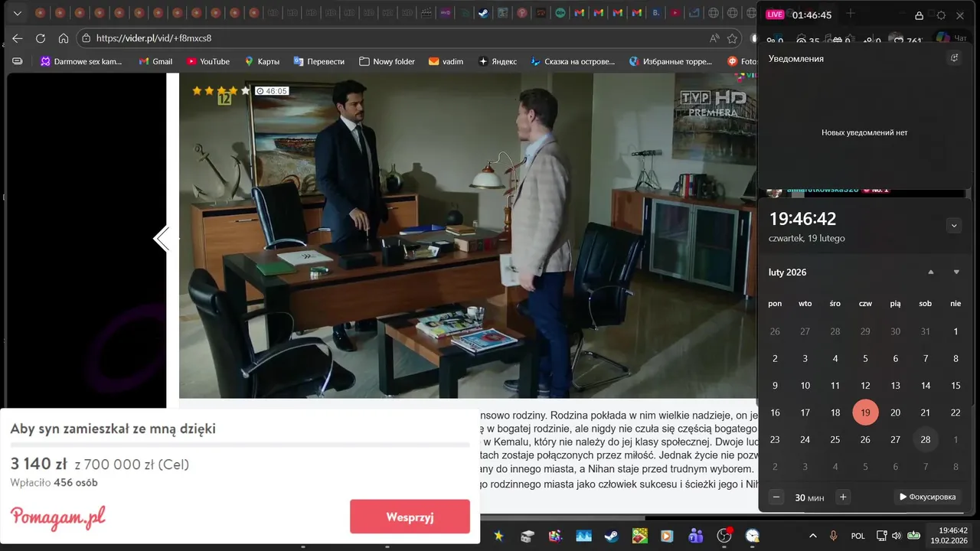Click the lock icon in stream overlay
The width and height of the screenshot is (980, 551).
tap(920, 15)
